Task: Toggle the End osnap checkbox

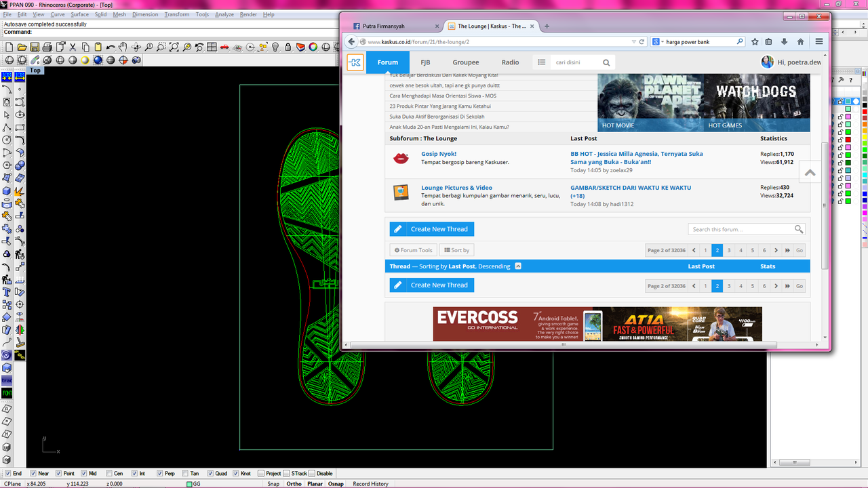Action: coord(7,474)
